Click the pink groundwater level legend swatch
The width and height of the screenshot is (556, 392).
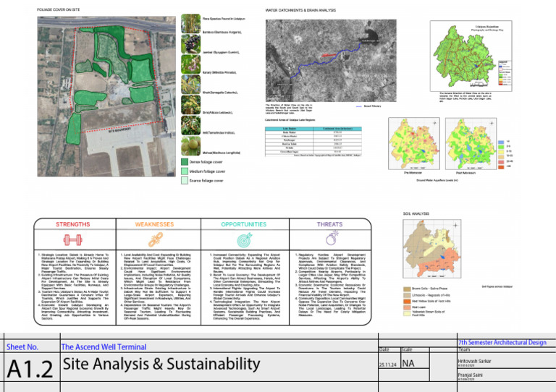click(501, 161)
